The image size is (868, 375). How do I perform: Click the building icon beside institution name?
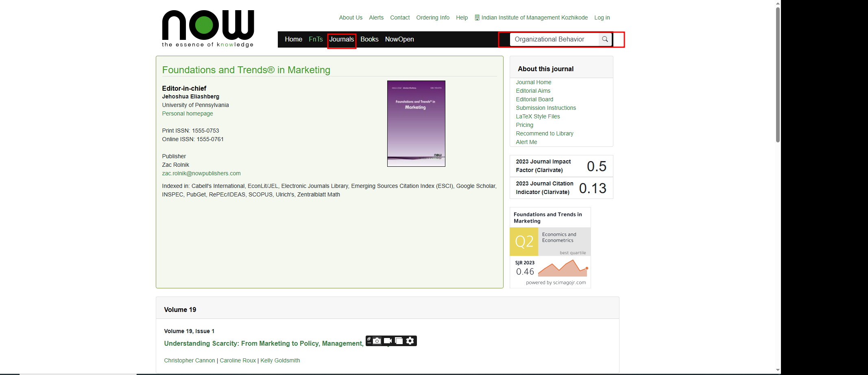(477, 17)
